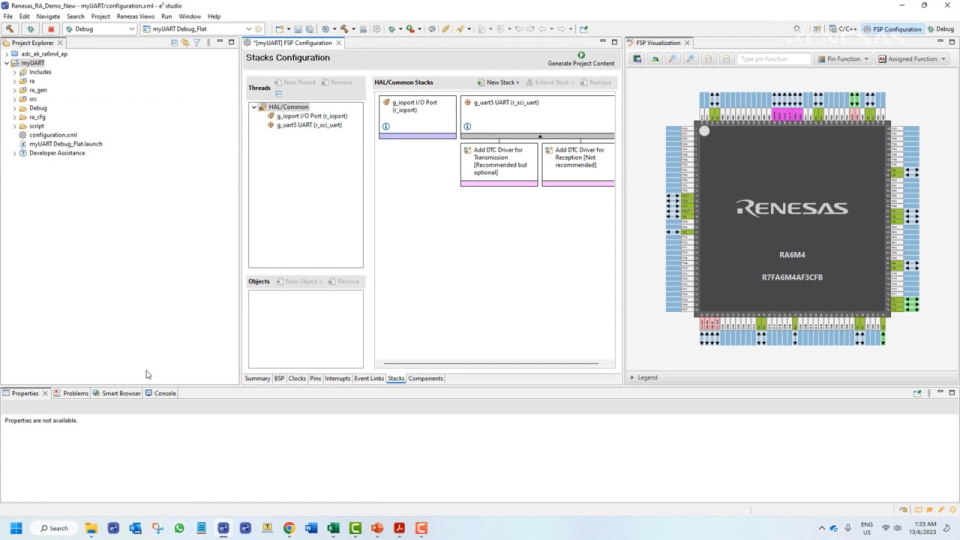The width and height of the screenshot is (960, 540).
Task: Open the Debug launch mode dropdown
Action: (131, 29)
